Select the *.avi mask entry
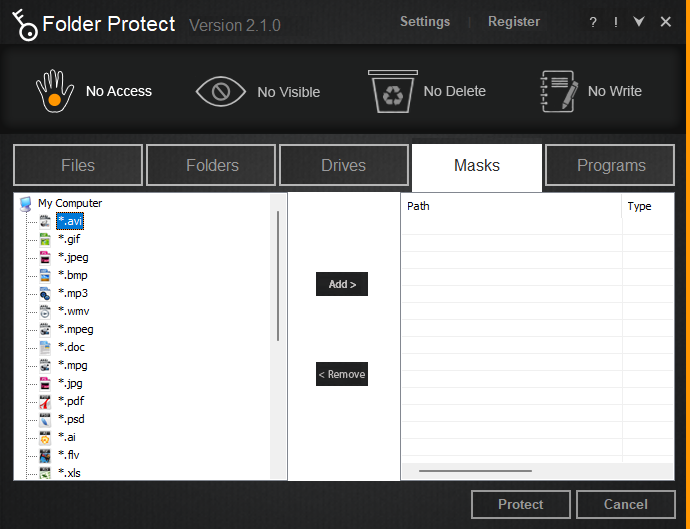This screenshot has width=690, height=529. tap(70, 221)
